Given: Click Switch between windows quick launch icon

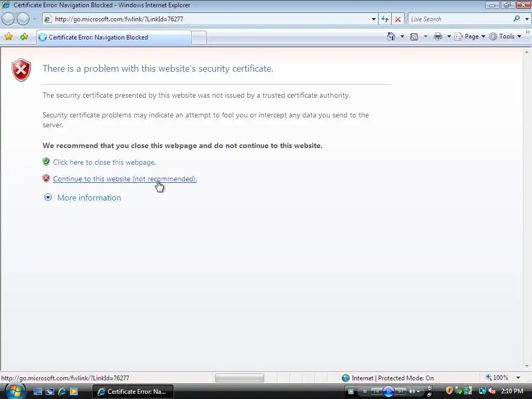Looking at the screenshot, I should (50, 392).
